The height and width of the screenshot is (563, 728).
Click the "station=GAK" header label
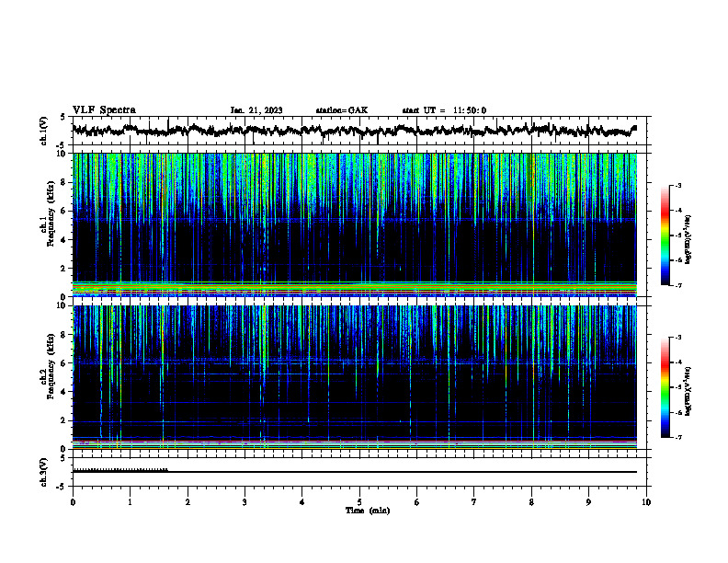click(342, 110)
